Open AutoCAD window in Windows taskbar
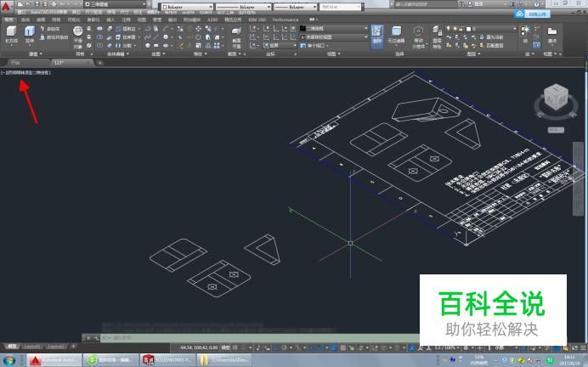The height and width of the screenshot is (367, 588). click(54, 360)
